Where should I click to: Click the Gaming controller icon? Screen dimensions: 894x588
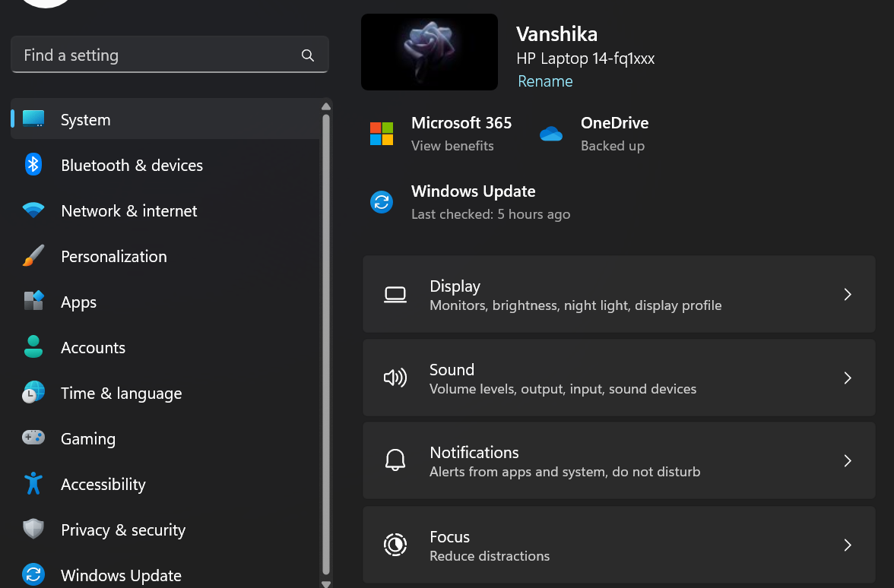(x=33, y=438)
